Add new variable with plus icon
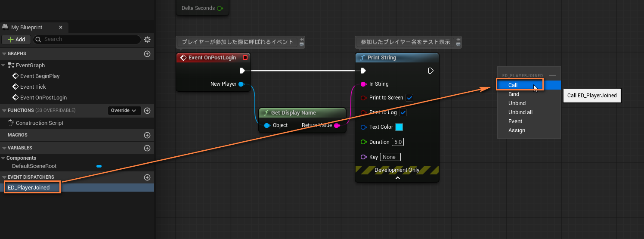The height and width of the screenshot is (239, 644). [147, 148]
